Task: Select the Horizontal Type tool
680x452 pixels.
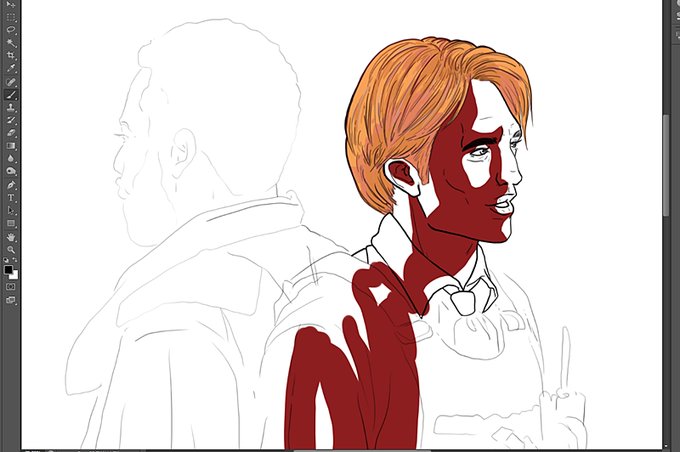Action: tap(10, 198)
